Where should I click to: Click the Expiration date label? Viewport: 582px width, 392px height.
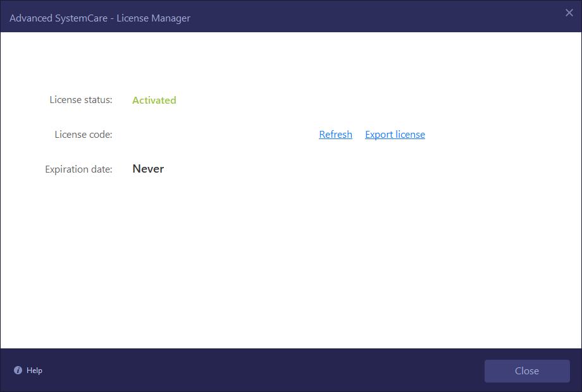78,169
